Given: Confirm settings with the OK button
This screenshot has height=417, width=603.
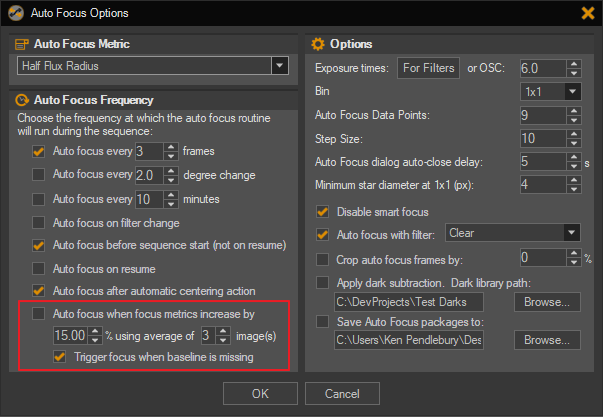Looking at the screenshot, I should [x=260, y=394].
